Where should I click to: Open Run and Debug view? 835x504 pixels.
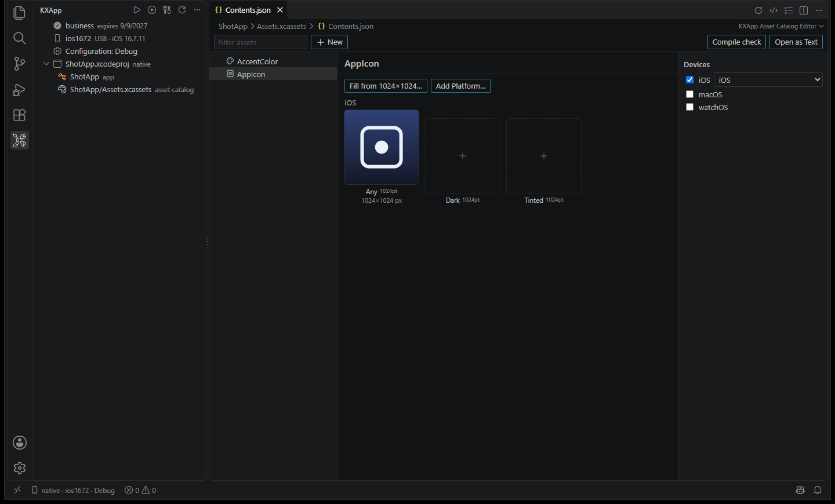click(x=19, y=90)
